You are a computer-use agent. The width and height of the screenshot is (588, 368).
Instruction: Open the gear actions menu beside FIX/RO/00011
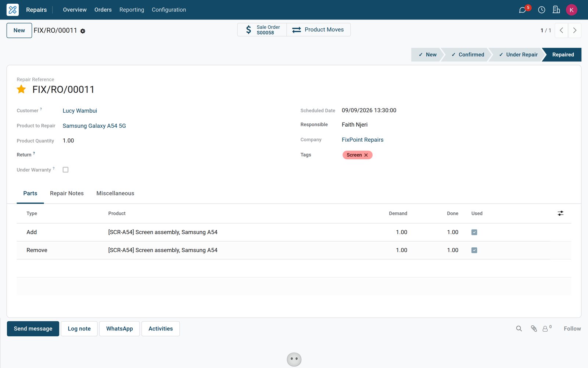(x=83, y=31)
